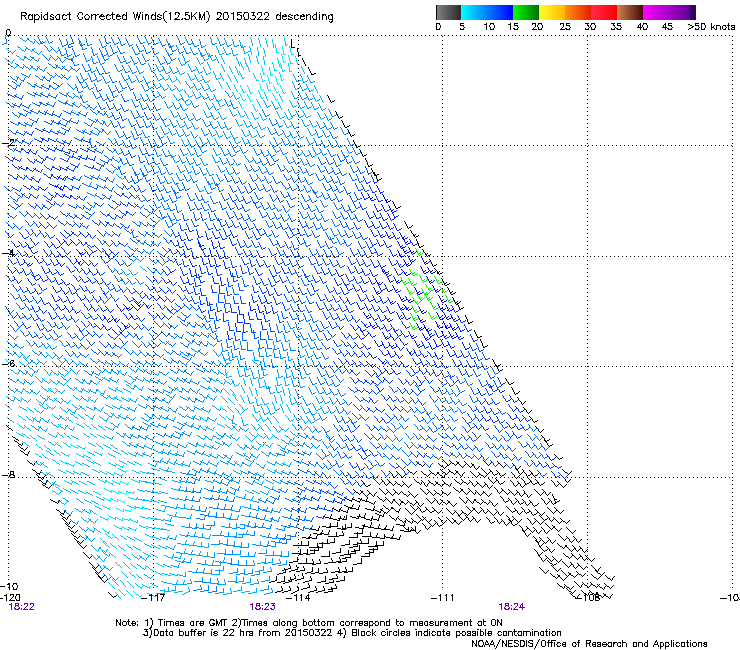Click the '-117' longitude axis label
The height and width of the screenshot is (650, 740).
[x=153, y=598]
